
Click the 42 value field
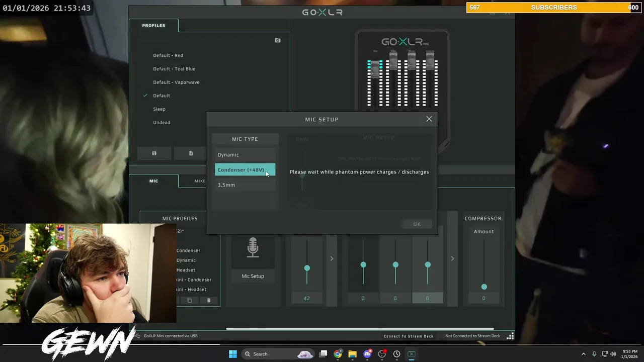306,298
